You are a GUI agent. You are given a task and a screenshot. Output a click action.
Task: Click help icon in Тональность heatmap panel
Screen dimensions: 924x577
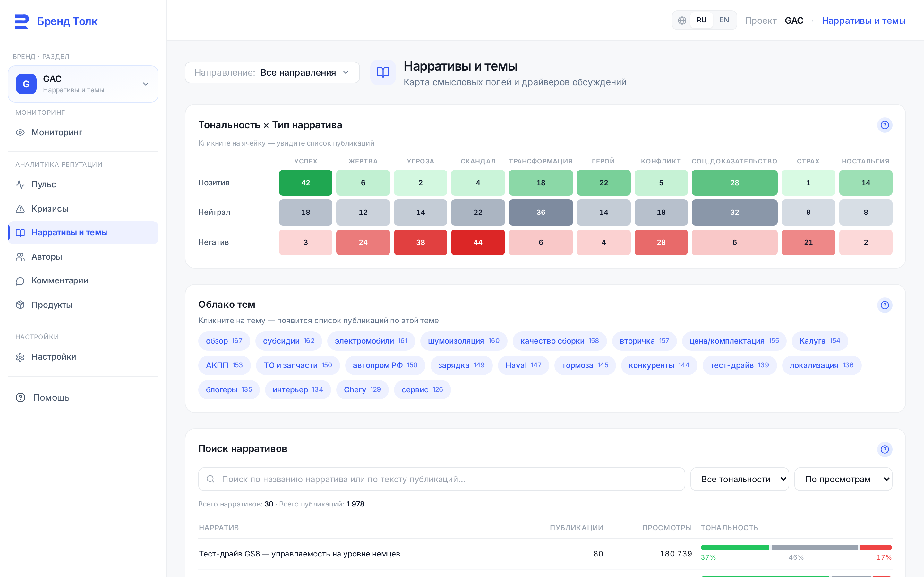pos(884,125)
